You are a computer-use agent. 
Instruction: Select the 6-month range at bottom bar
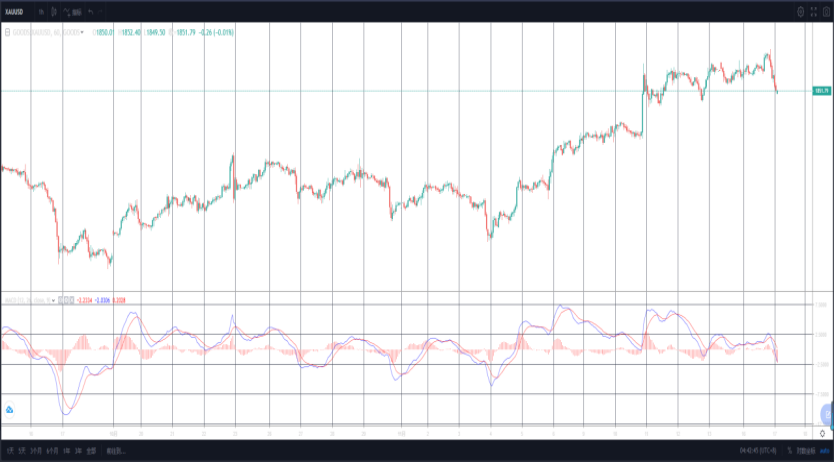52,451
